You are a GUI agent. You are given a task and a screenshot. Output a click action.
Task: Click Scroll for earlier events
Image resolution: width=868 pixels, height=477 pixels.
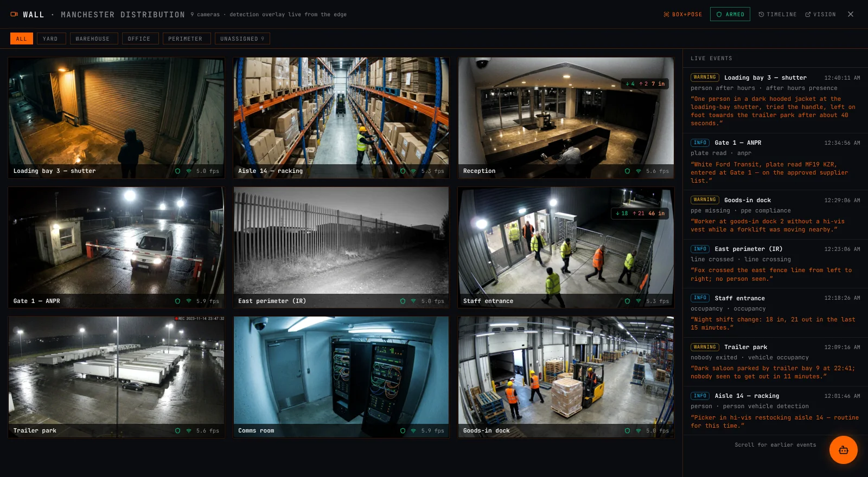coord(775,445)
